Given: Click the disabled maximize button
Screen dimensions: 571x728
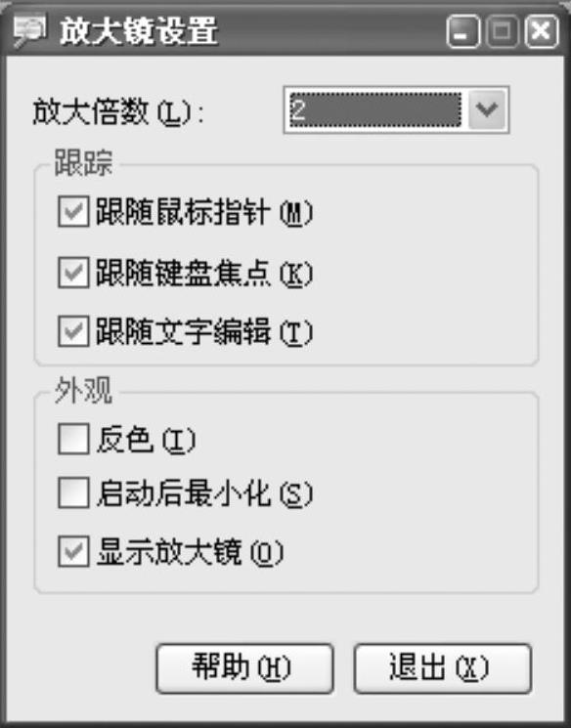Looking at the screenshot, I should pos(502,31).
